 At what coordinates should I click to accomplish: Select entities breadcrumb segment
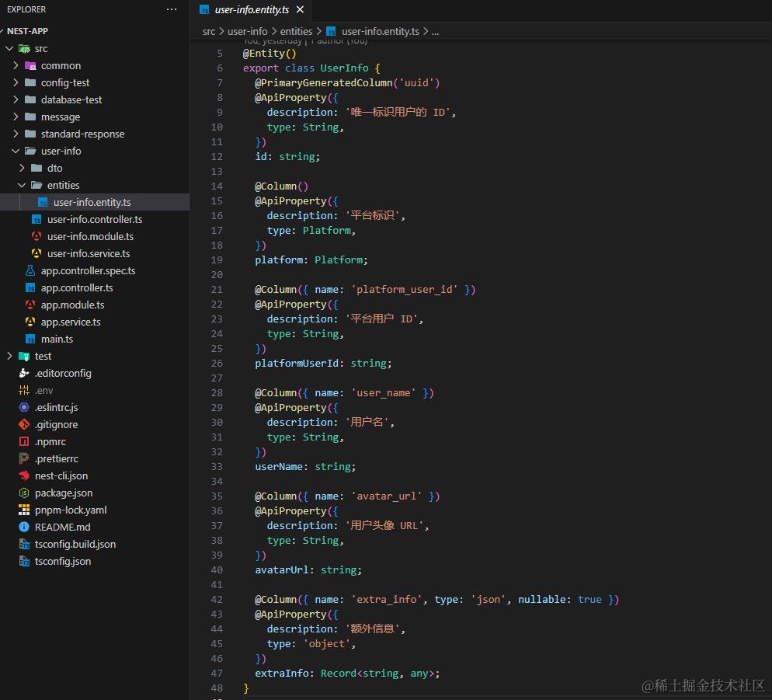[x=296, y=32]
